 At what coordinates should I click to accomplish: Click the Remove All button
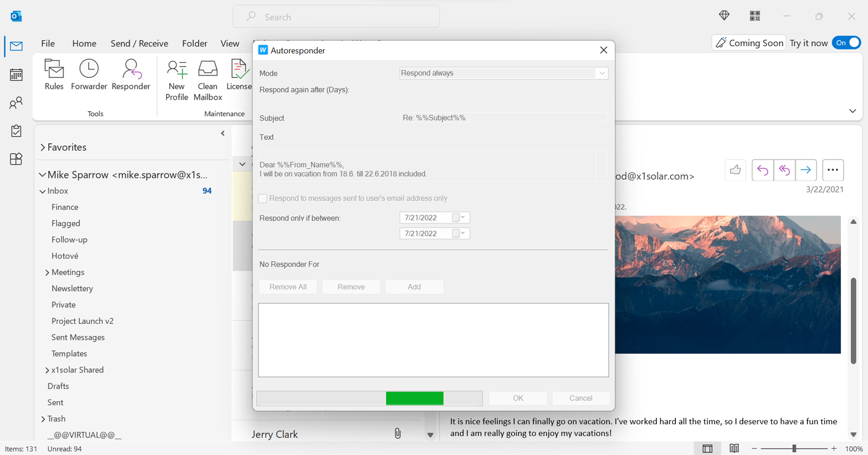(x=288, y=287)
